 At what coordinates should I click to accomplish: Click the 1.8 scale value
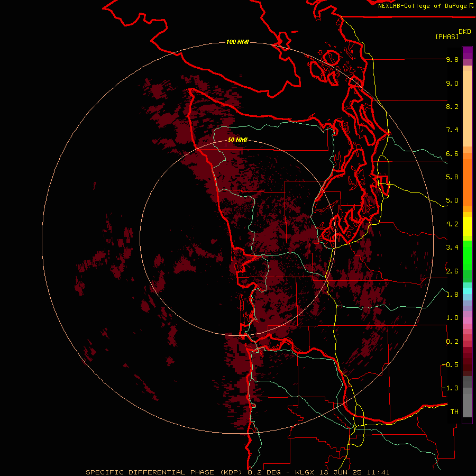pyautogui.click(x=452, y=295)
